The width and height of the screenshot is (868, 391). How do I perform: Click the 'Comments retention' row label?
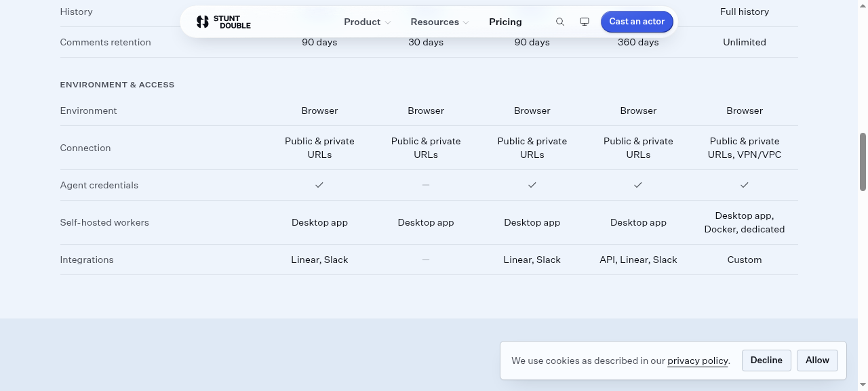click(x=105, y=42)
